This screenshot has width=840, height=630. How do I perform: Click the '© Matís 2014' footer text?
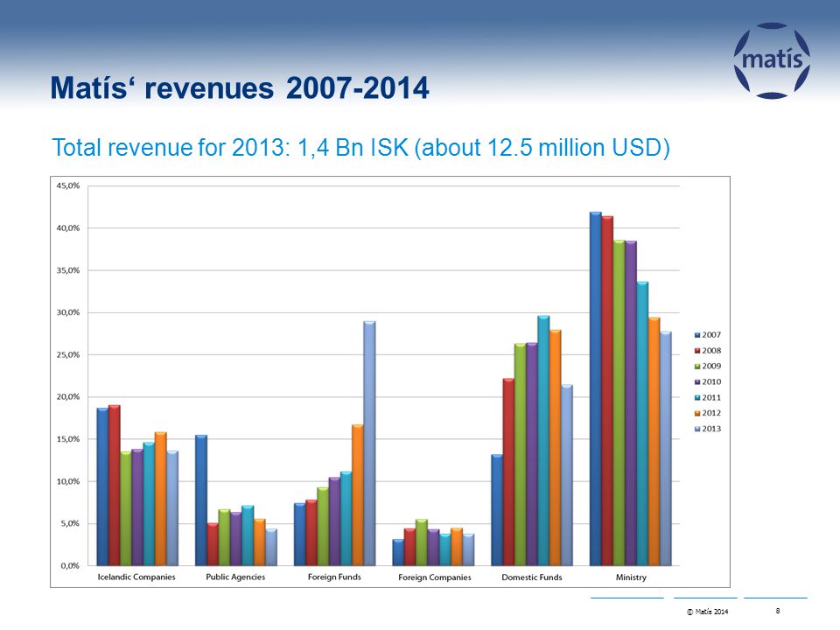click(x=707, y=612)
